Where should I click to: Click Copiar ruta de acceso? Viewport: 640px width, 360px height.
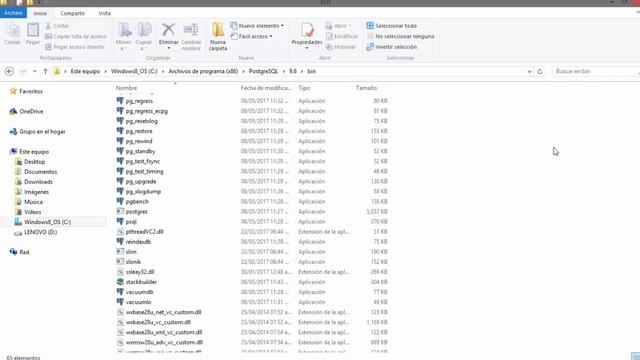76,36
